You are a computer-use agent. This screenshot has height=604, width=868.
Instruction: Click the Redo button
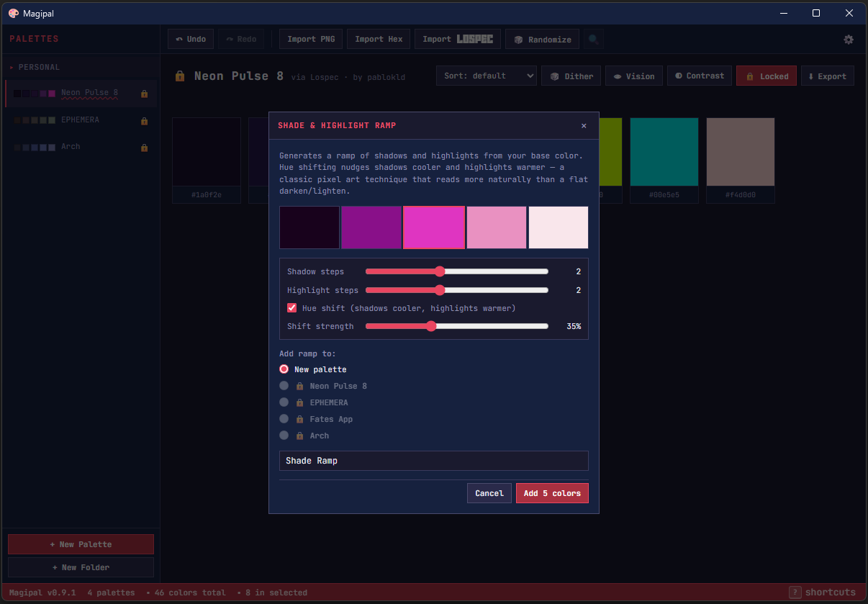(x=241, y=39)
